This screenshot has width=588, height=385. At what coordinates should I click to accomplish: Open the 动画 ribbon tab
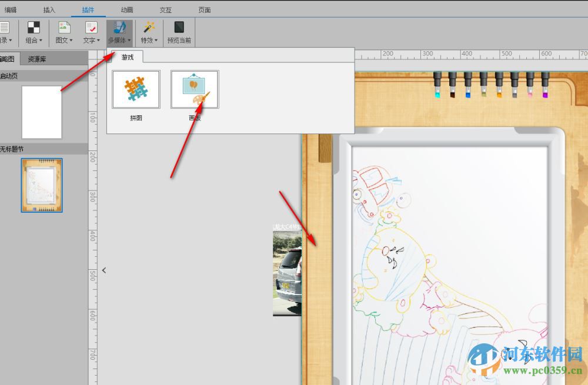pos(127,10)
